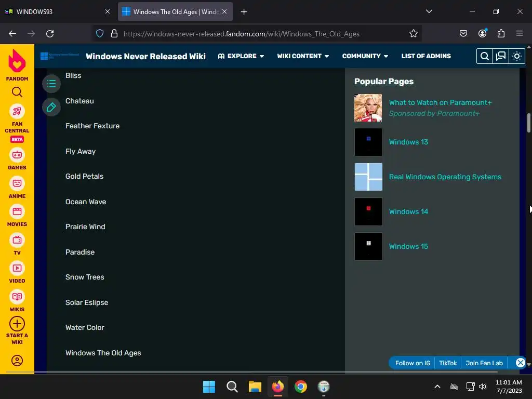This screenshot has width=532, height=399.
Task: Close the Windows The Old Ages tab
Action: tap(224, 11)
